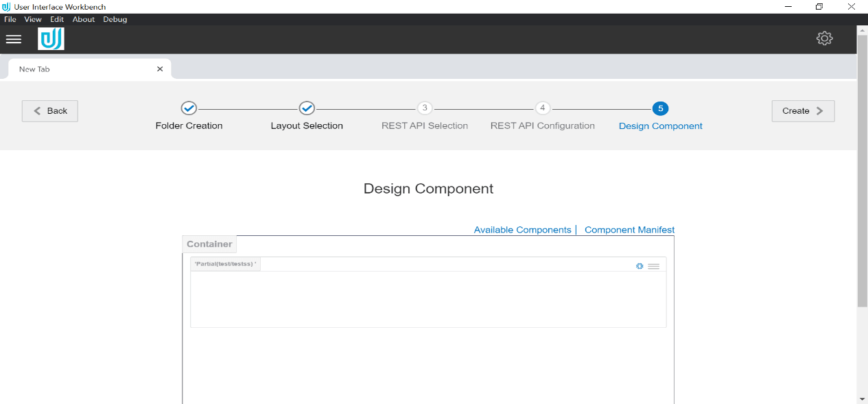Click the Create button
The width and height of the screenshot is (868, 404).
802,110
